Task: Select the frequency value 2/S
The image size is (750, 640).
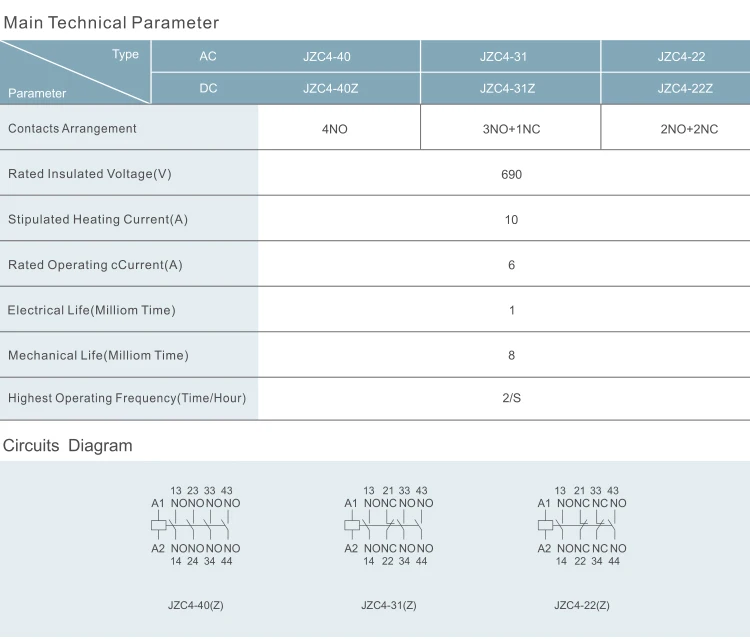Action: click(511, 398)
